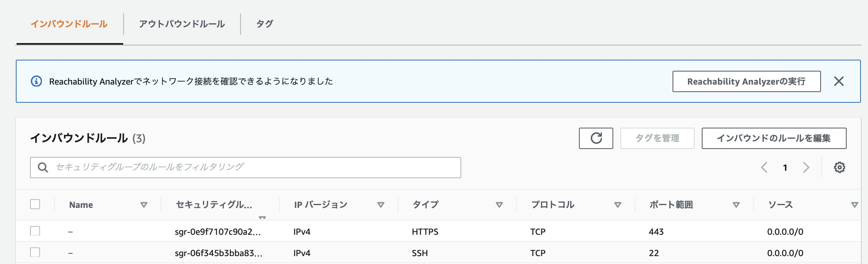Sort by IP バージョン column arrow

[381, 205]
